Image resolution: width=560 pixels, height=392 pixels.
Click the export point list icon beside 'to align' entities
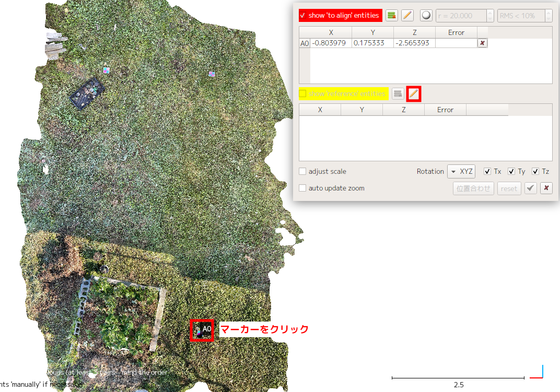click(391, 15)
